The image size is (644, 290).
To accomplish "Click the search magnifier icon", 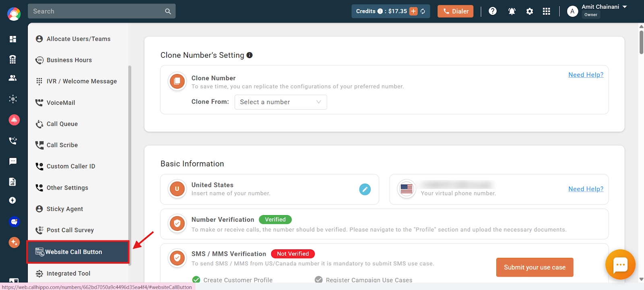I will [x=168, y=11].
